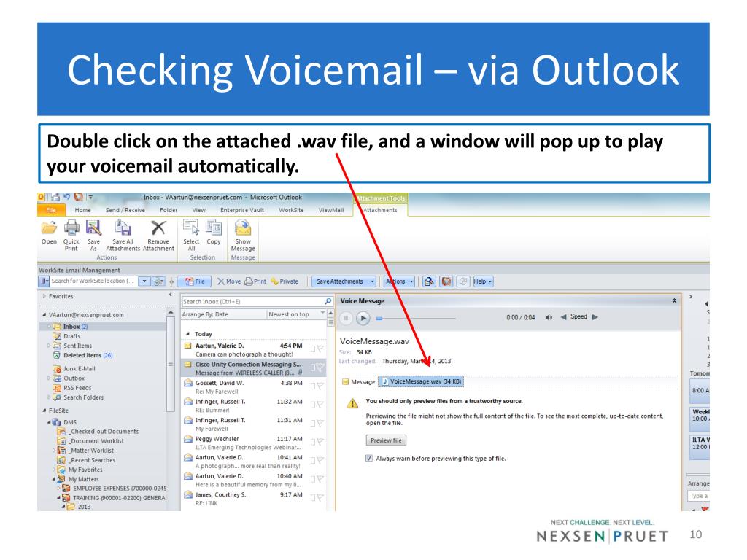Open the View ribbon tab

(x=198, y=210)
